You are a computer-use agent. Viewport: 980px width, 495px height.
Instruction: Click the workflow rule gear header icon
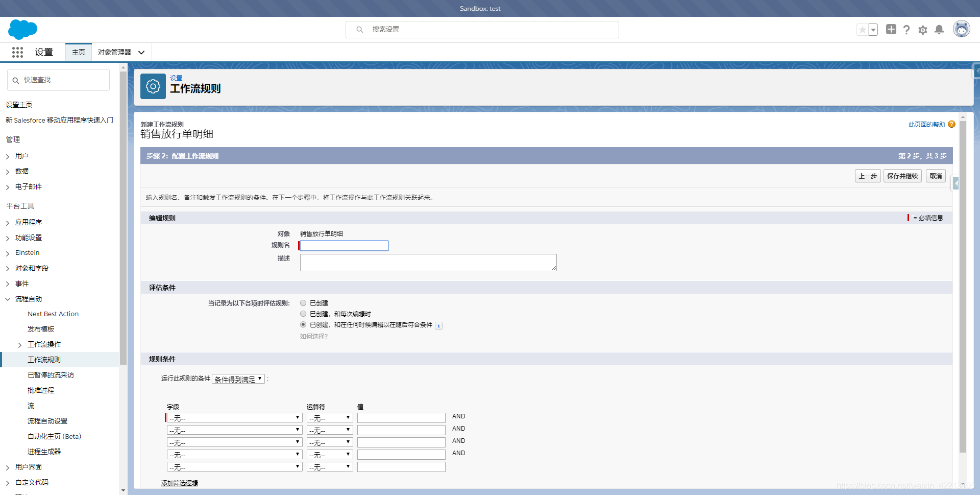tap(153, 86)
